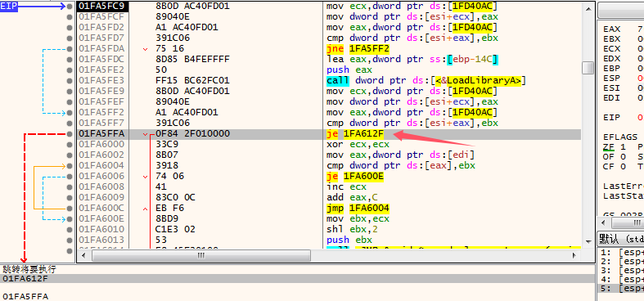The image size is (644, 301).
Task: Click the EFLAGS label in registers
Action: point(620,137)
